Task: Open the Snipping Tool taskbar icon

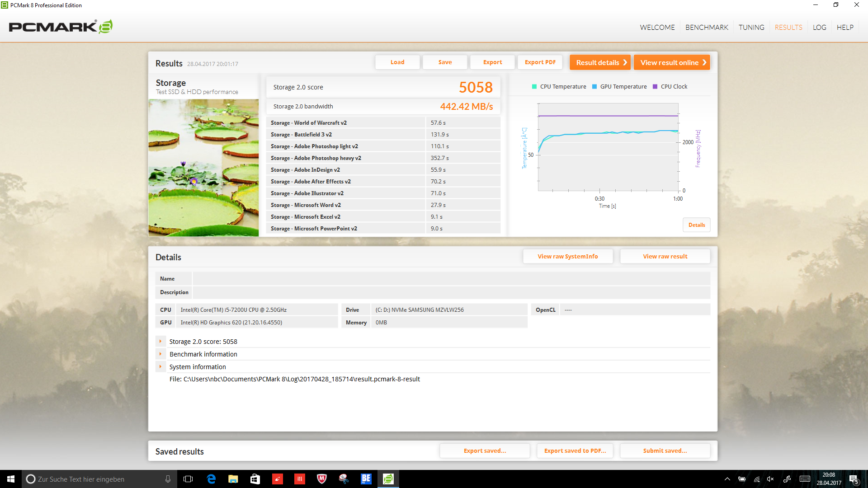Action: pos(344,479)
